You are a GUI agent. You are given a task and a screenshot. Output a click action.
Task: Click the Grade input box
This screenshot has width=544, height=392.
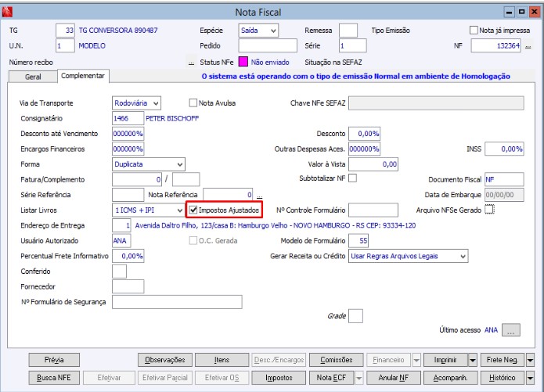[355, 316]
